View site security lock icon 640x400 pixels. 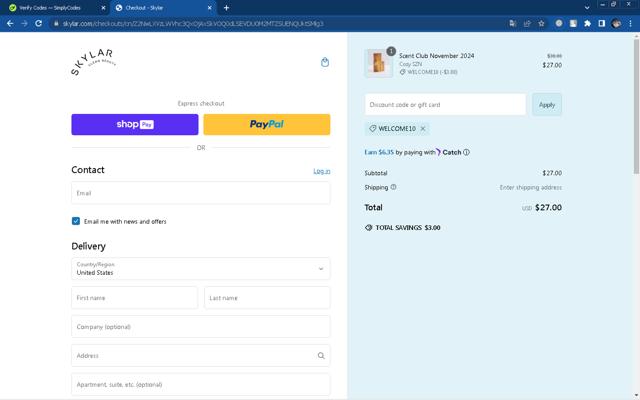coord(56,23)
